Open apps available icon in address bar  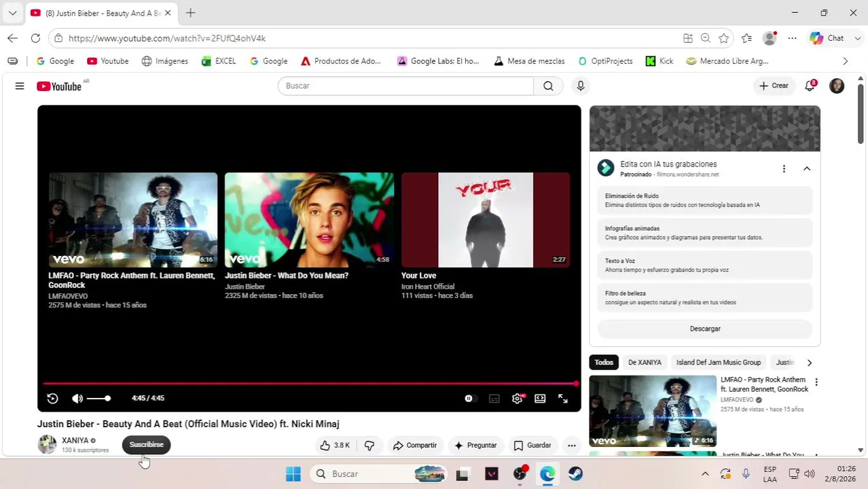[688, 39]
